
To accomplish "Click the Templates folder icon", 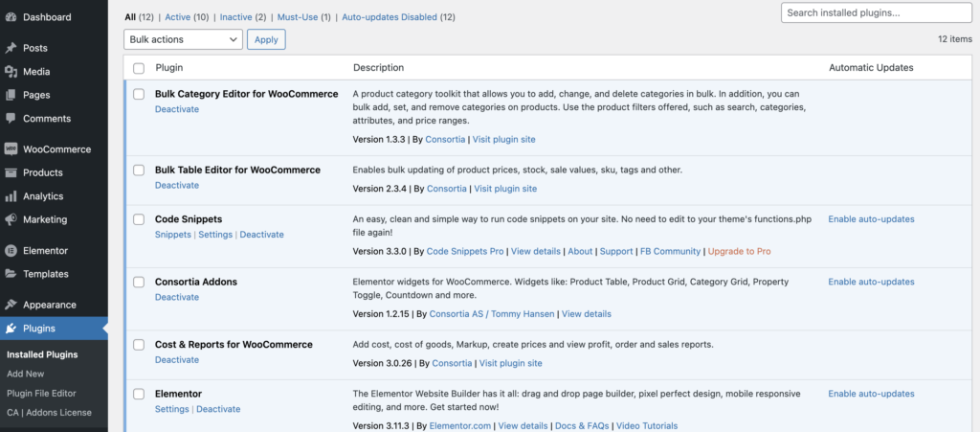I will tap(11, 274).
